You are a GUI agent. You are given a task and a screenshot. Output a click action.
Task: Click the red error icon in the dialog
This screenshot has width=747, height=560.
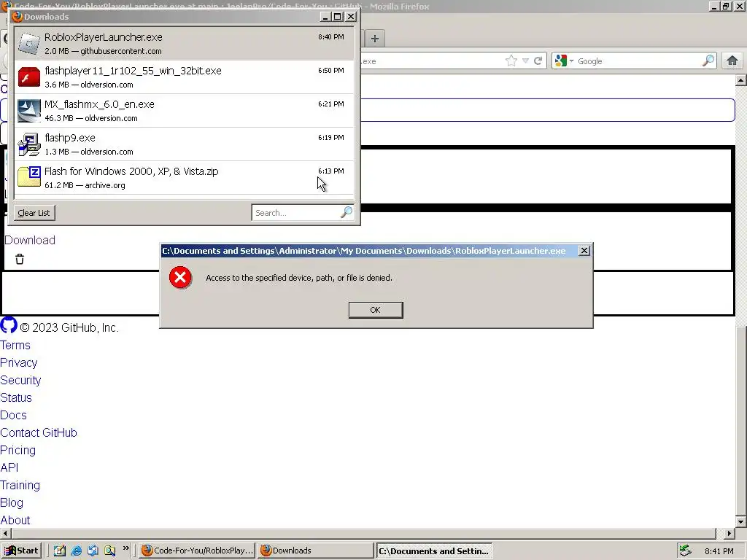[x=181, y=278]
